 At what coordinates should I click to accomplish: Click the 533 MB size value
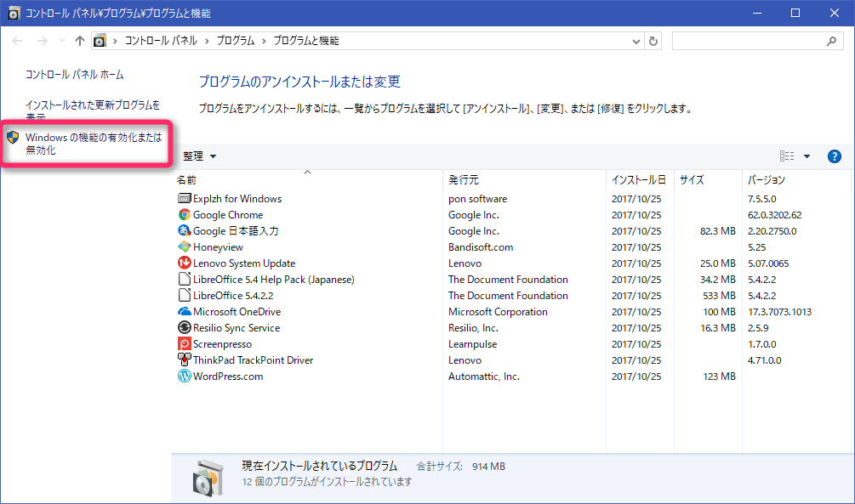(719, 295)
